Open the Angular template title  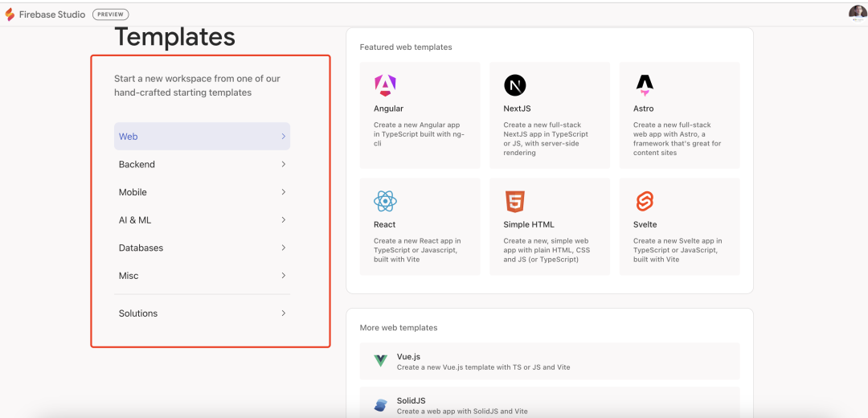click(x=389, y=109)
